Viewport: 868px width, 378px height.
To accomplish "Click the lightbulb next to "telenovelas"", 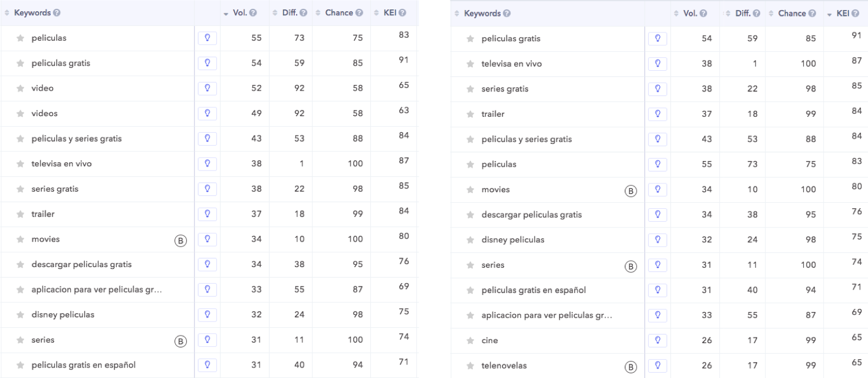I will click(x=657, y=365).
